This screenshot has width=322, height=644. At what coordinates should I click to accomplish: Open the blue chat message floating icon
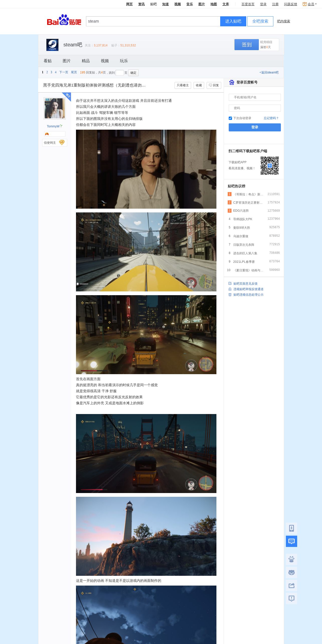(291, 541)
